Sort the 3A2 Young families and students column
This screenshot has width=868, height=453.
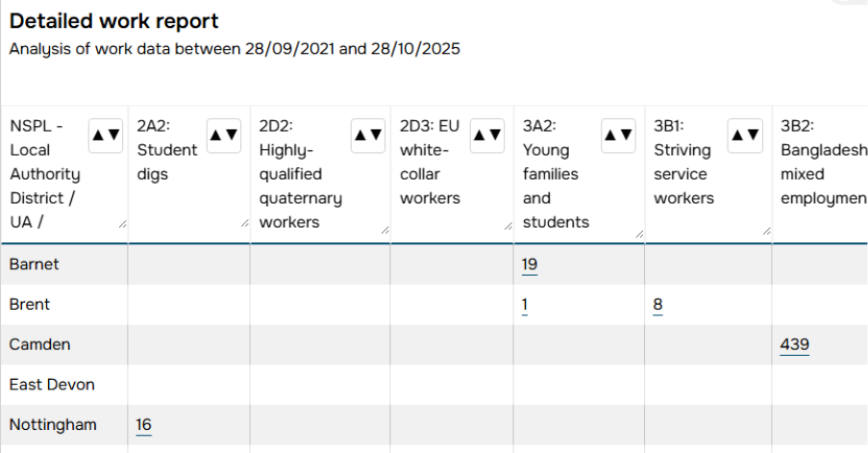tap(618, 136)
